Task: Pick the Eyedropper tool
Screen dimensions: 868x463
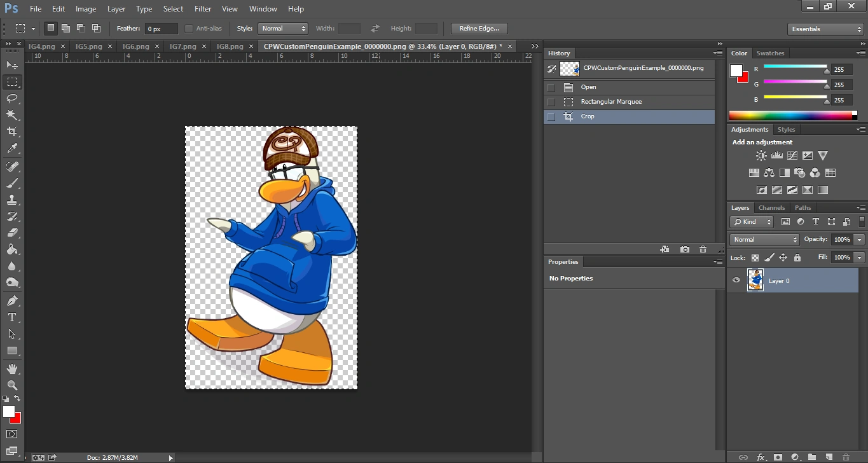Action: [12, 149]
